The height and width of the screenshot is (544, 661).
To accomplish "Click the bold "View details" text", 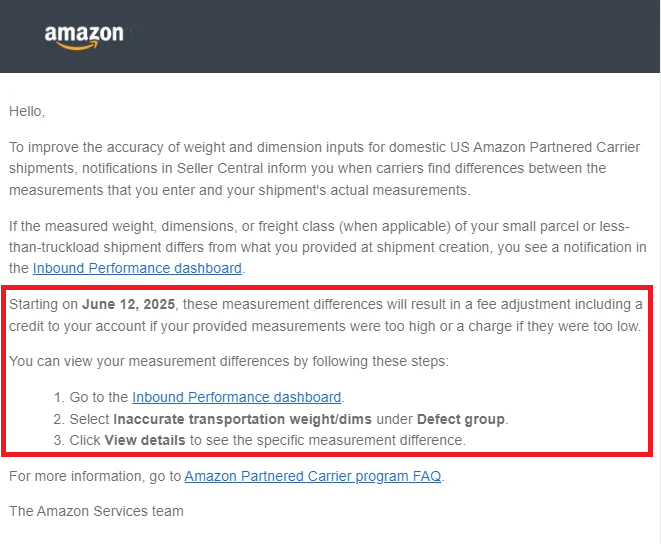I will [147, 440].
